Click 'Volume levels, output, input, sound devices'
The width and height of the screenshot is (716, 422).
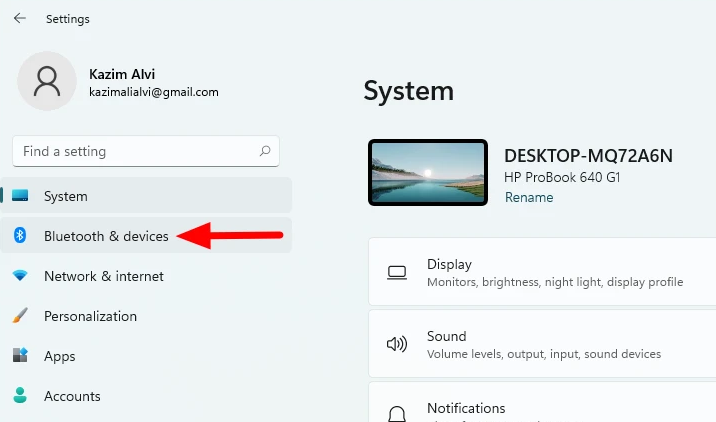click(x=544, y=354)
